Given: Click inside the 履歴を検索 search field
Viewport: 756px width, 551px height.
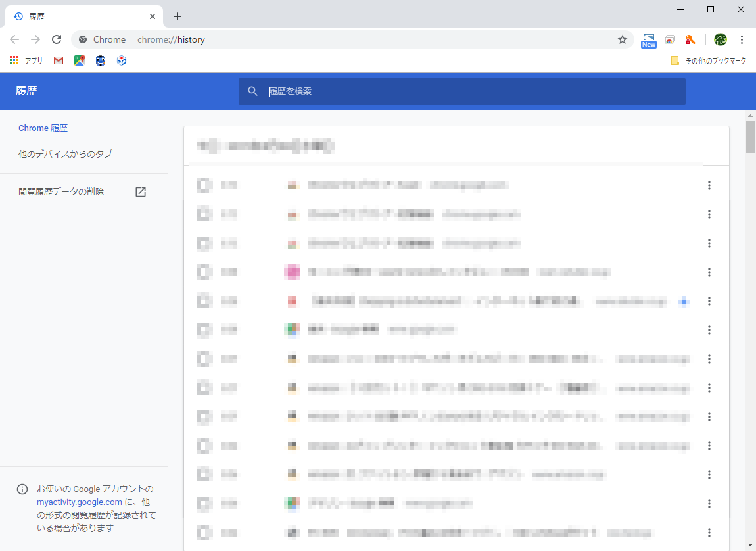Looking at the screenshot, I should coord(460,91).
